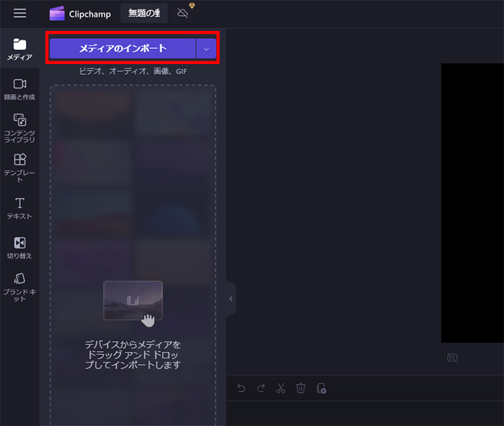Click the undo icon in the timeline toolbar
Screen dimensions: 504x426
(241, 388)
